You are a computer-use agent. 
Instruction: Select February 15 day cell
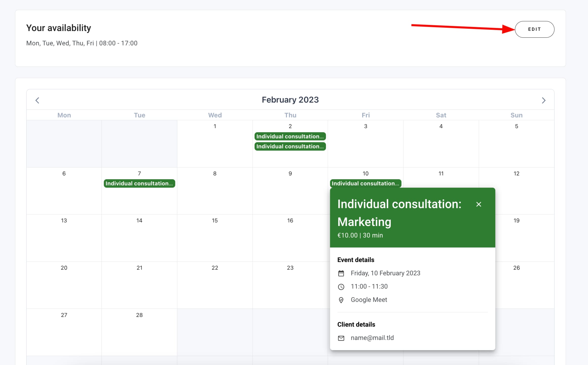click(x=215, y=238)
